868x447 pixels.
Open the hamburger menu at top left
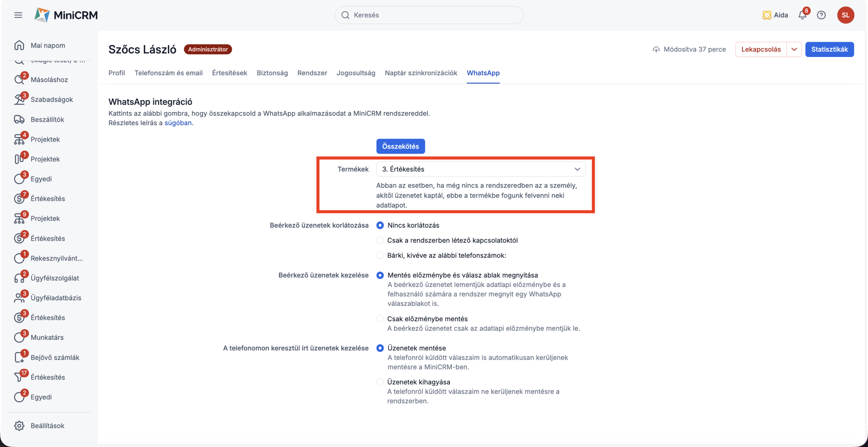point(18,15)
